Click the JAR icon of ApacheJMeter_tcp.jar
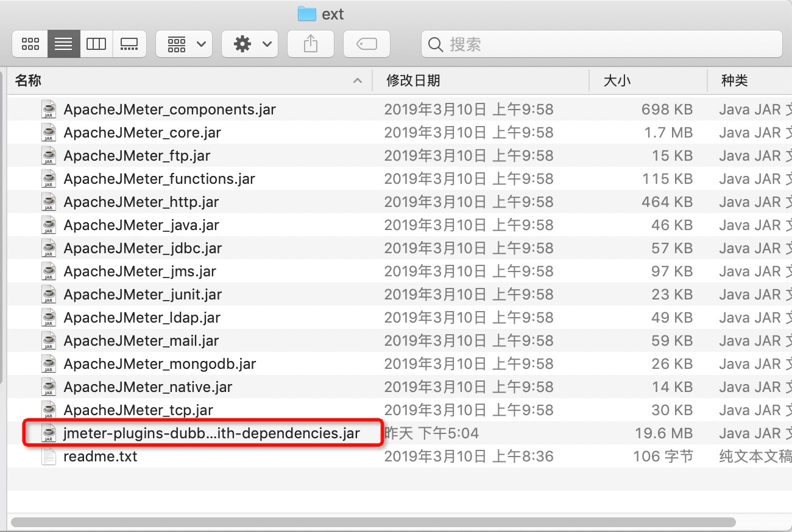The image size is (792, 532). 49,410
